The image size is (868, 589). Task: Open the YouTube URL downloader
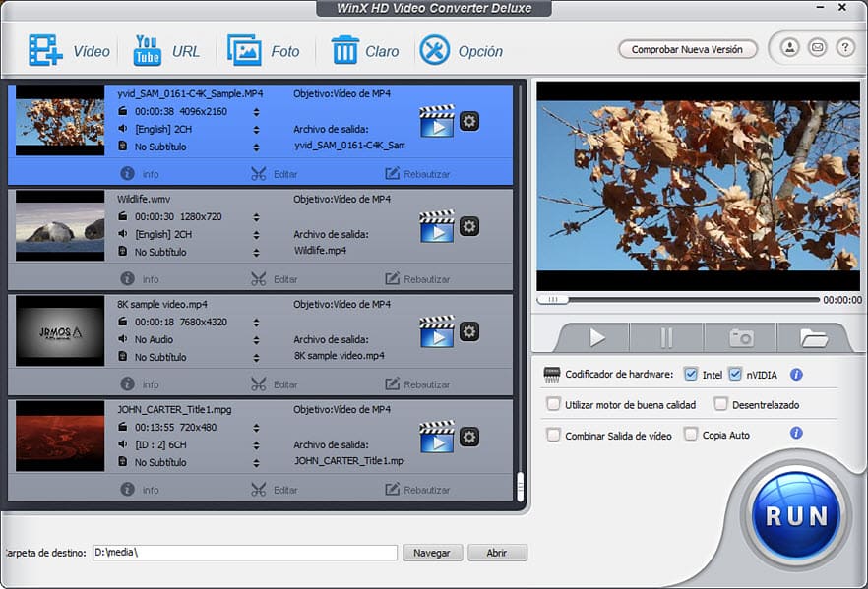click(x=148, y=51)
